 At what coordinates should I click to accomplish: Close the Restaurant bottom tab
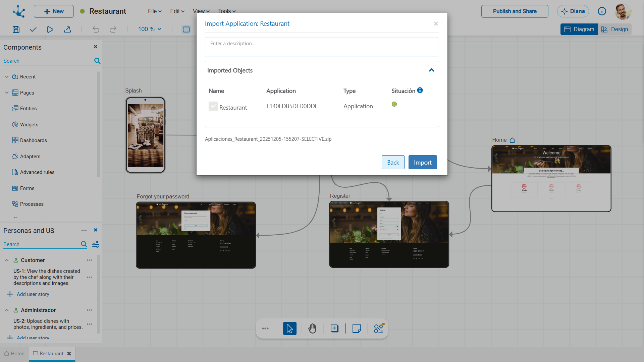pos(69,354)
